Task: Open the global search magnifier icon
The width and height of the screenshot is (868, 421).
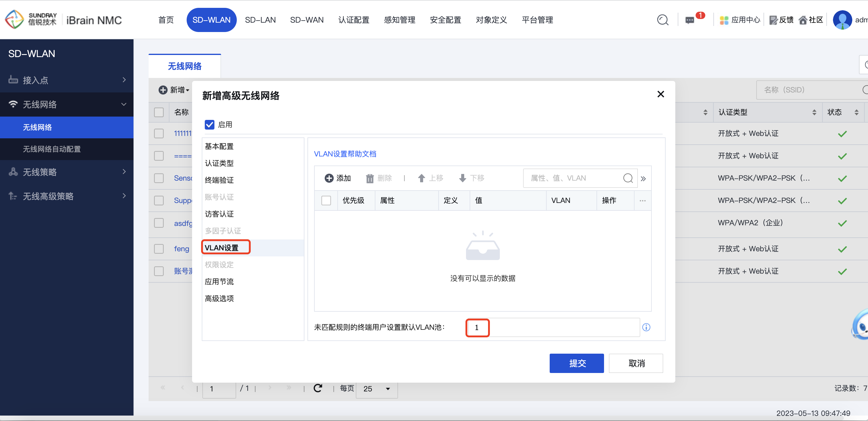Action: point(662,20)
